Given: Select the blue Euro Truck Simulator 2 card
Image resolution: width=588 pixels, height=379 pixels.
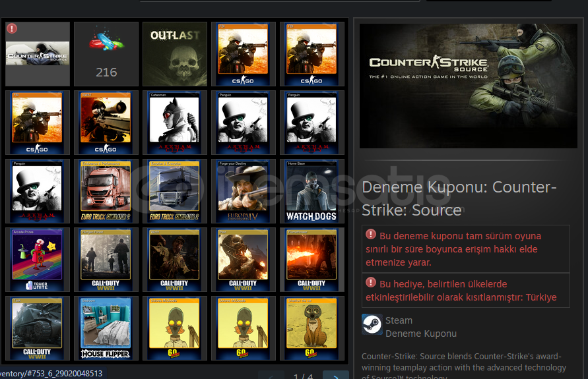Looking at the screenshot, I should tap(175, 191).
